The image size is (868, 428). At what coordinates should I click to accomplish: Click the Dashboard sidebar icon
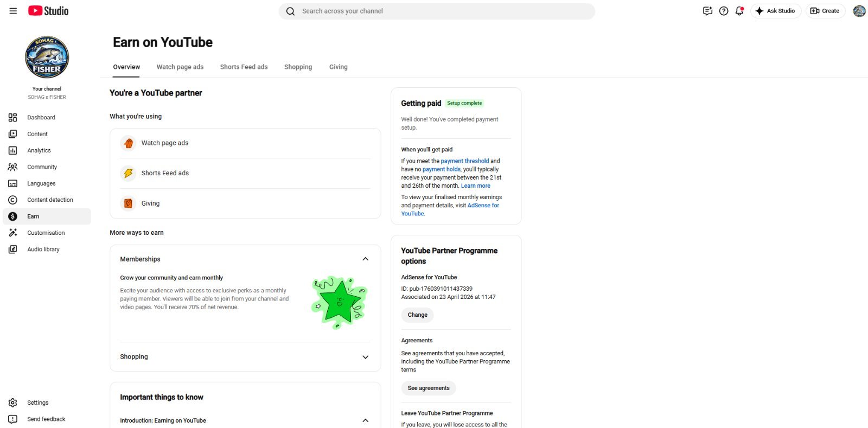coord(12,118)
